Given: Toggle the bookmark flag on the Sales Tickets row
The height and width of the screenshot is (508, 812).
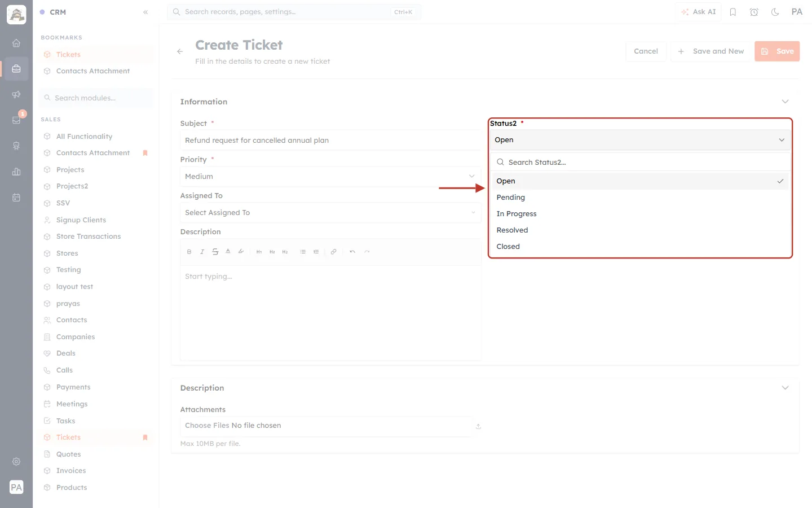Looking at the screenshot, I should (x=145, y=437).
